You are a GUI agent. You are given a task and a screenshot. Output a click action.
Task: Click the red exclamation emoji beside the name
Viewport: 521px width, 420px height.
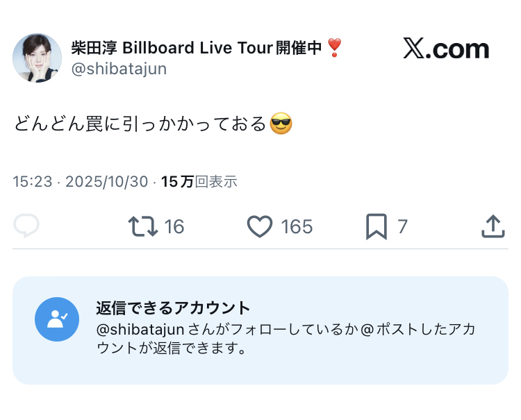[335, 48]
